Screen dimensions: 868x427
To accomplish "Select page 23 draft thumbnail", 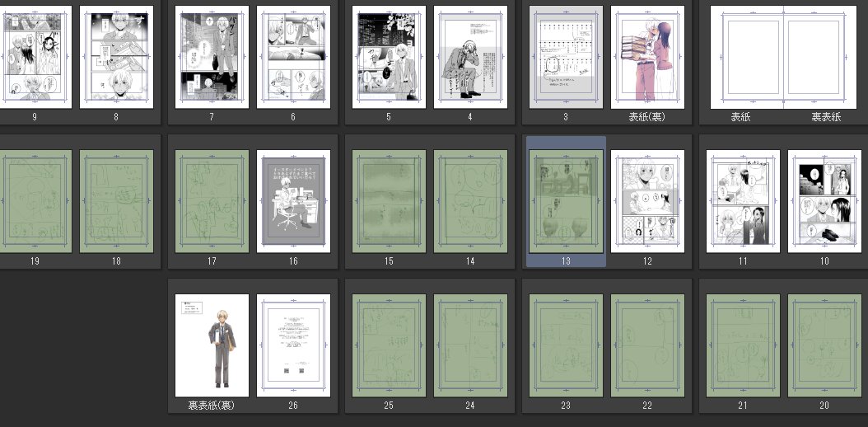I will (566, 345).
